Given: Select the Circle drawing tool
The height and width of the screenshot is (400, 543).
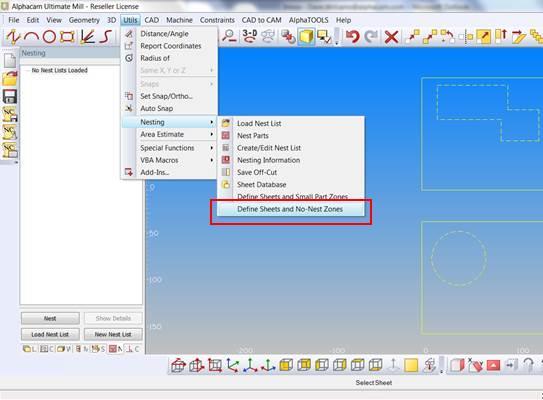Looking at the screenshot, I should coord(49,36).
